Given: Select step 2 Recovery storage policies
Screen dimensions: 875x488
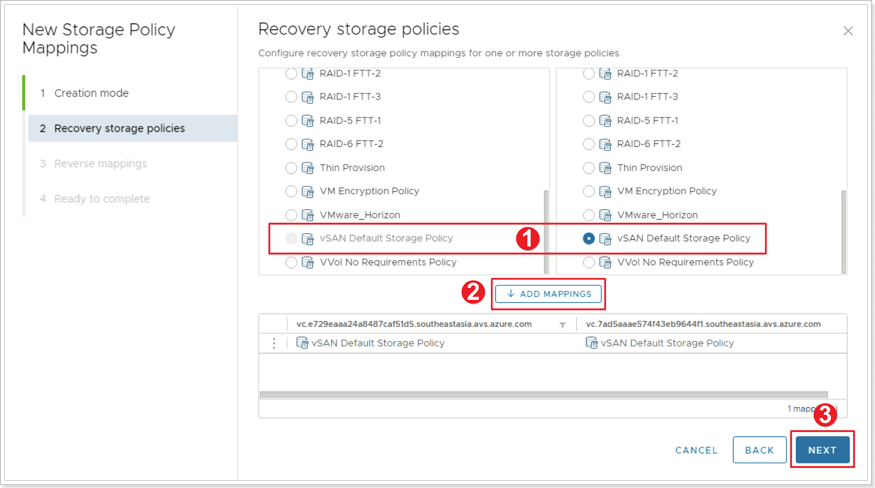Looking at the screenshot, I should 133,128.
